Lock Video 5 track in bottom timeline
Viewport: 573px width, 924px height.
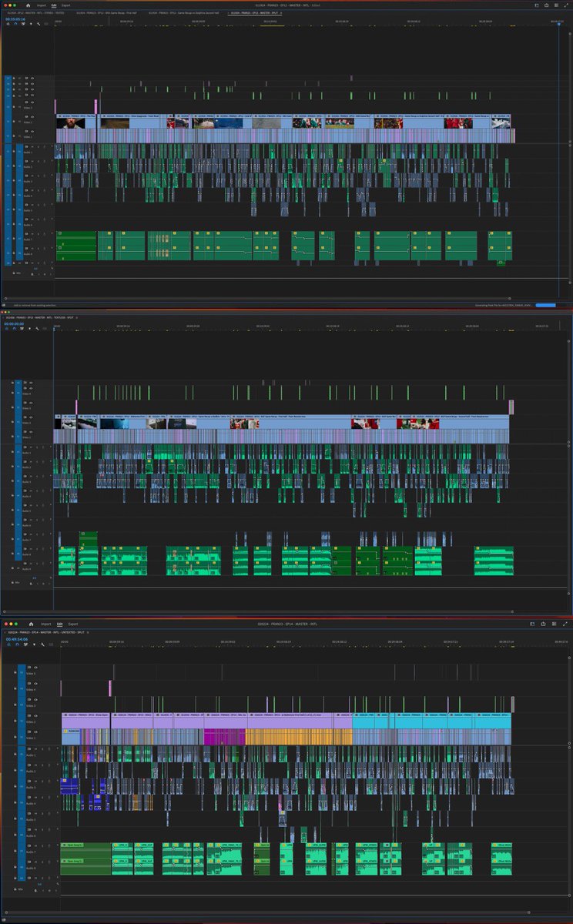15,672
